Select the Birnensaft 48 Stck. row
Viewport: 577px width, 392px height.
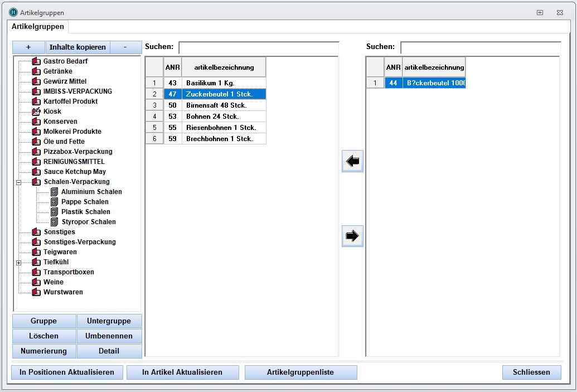pos(215,105)
